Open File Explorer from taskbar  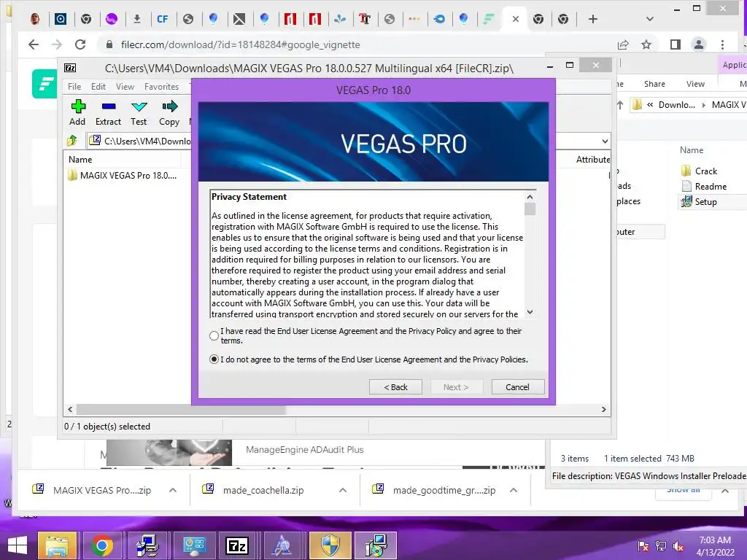[x=57, y=545]
